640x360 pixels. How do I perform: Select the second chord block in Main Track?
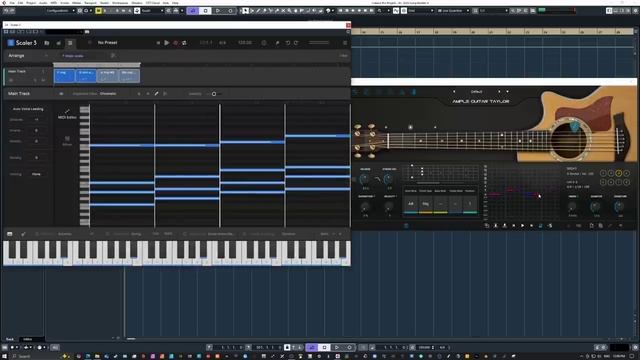(x=86, y=76)
